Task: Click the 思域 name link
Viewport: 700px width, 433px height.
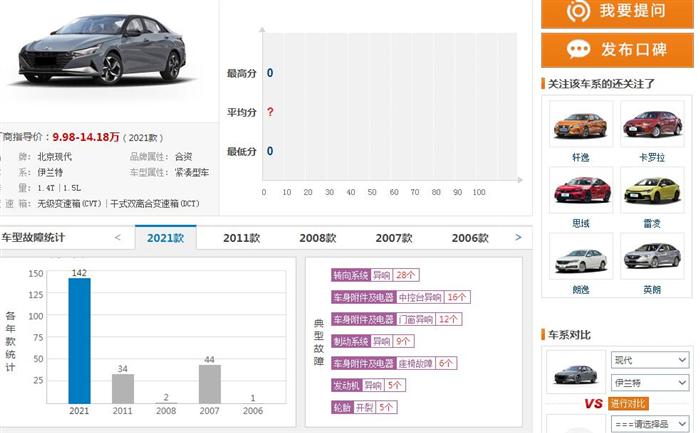Action: 581,224
